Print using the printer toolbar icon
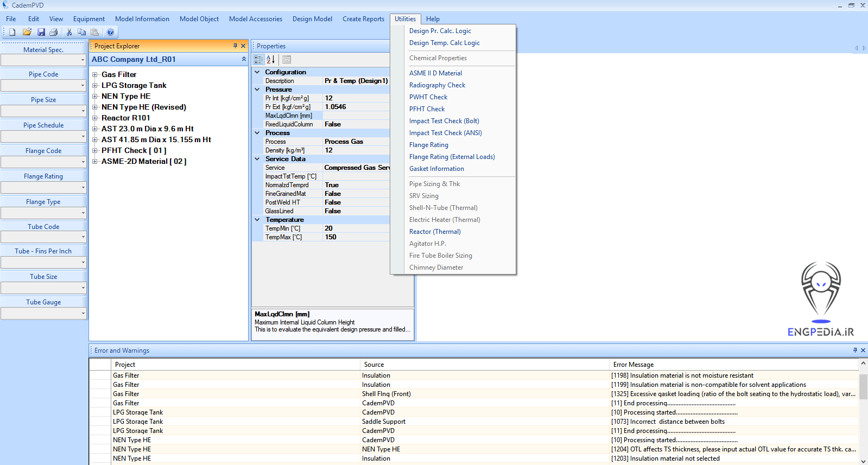The width and height of the screenshot is (868, 465). 54,32
